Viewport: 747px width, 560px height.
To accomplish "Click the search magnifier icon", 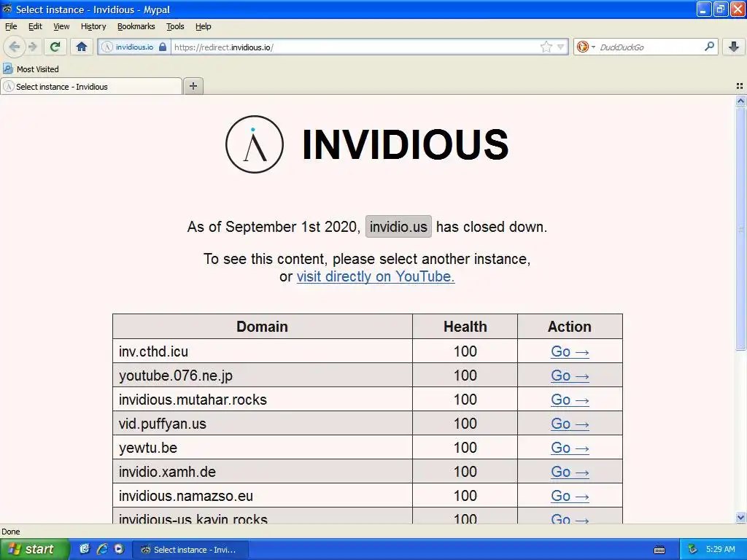I will (x=709, y=47).
